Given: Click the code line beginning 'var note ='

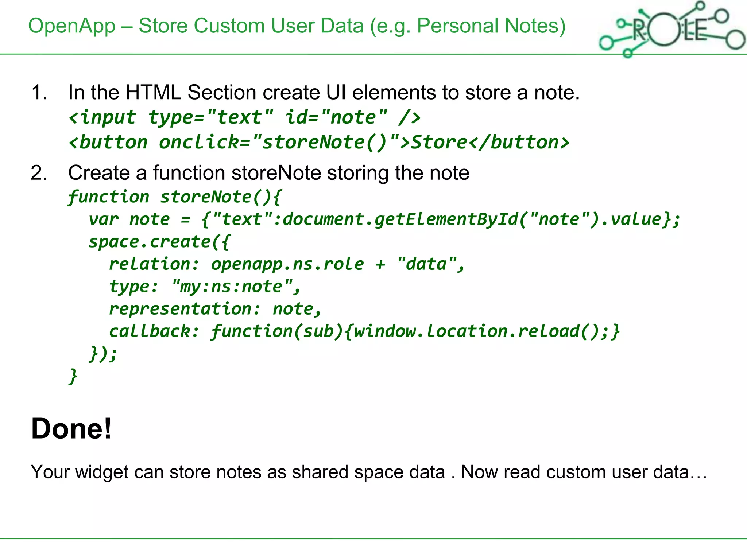Looking at the screenshot, I should click(384, 219).
